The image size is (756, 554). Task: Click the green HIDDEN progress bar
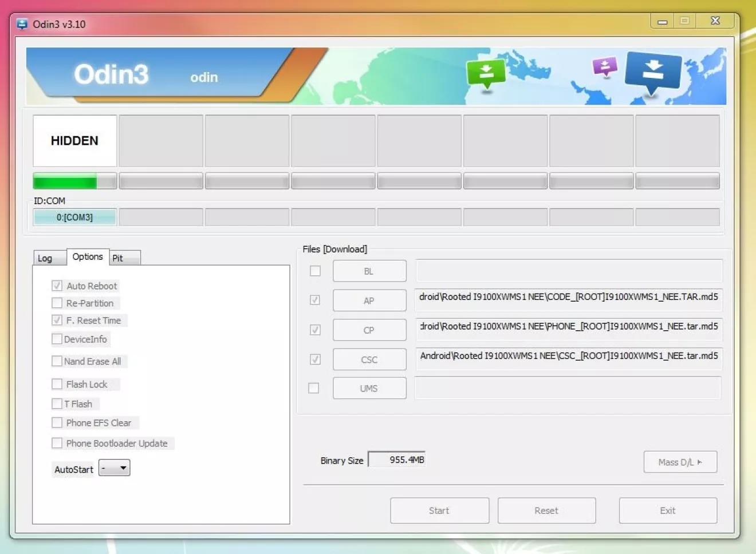point(74,181)
